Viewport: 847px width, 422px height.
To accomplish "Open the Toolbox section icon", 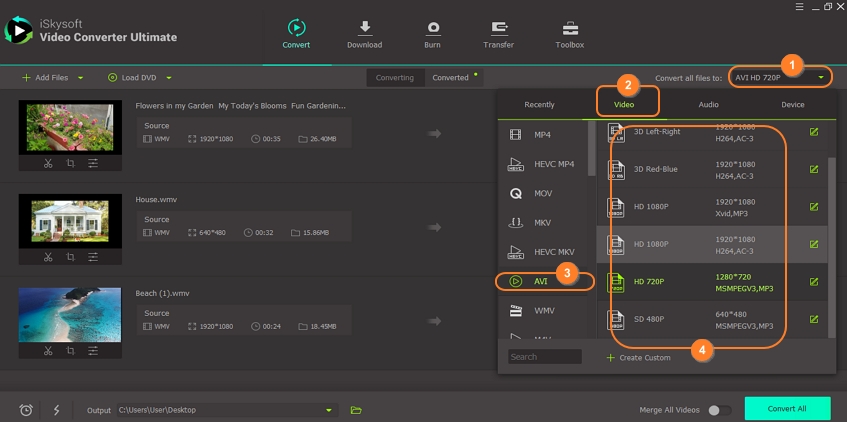I will [571, 29].
